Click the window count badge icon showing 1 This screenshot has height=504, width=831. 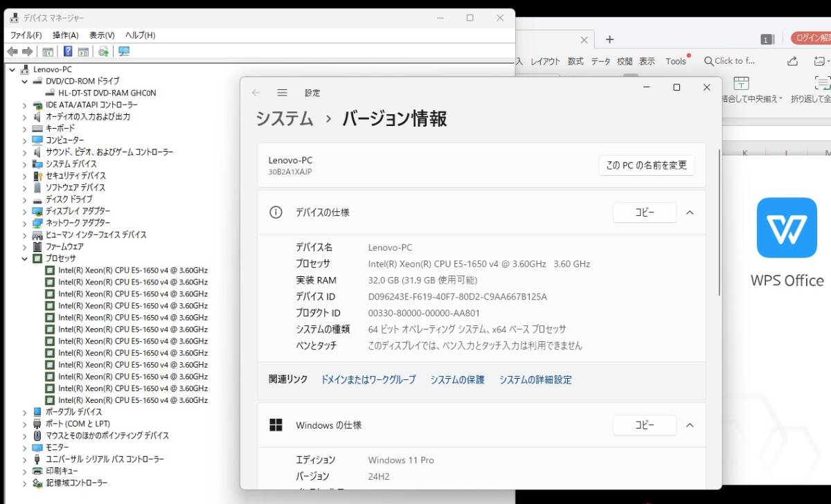767,39
